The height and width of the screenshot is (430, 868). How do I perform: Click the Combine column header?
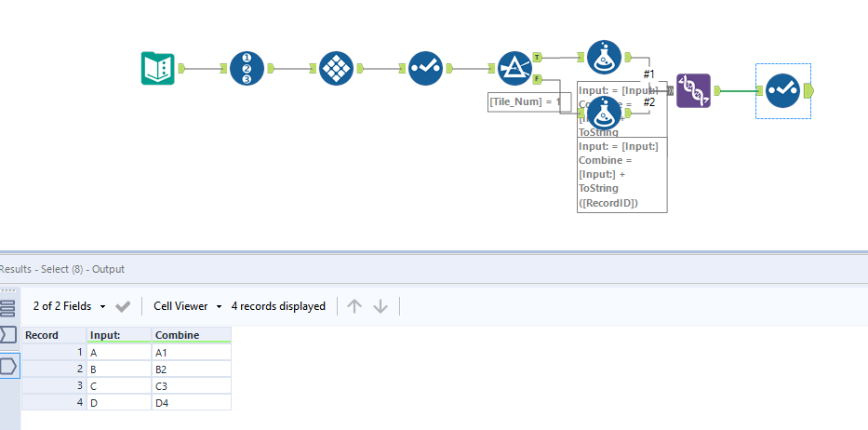pyautogui.click(x=192, y=335)
